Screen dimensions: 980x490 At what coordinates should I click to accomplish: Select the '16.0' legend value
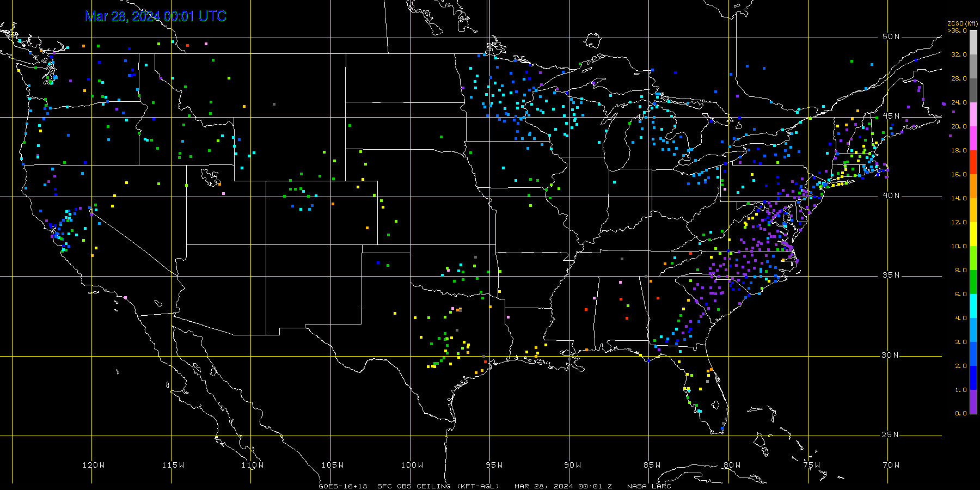pos(959,174)
